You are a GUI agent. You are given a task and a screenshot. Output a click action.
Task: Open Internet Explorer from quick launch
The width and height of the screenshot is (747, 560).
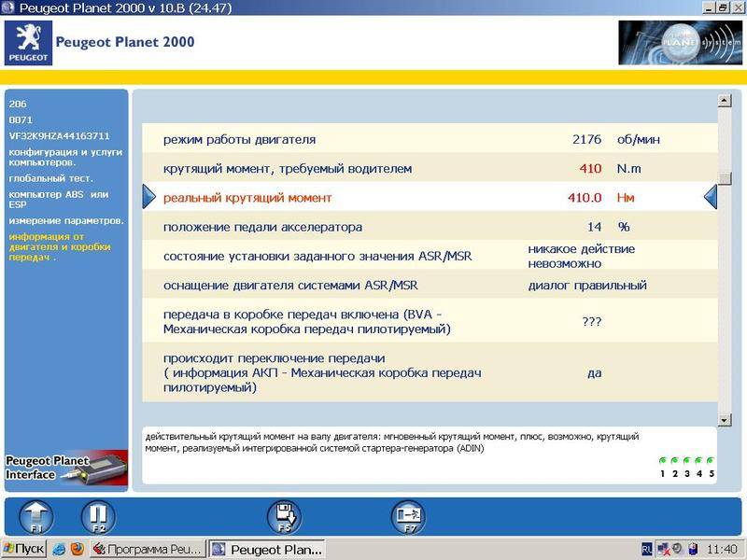[x=59, y=550]
